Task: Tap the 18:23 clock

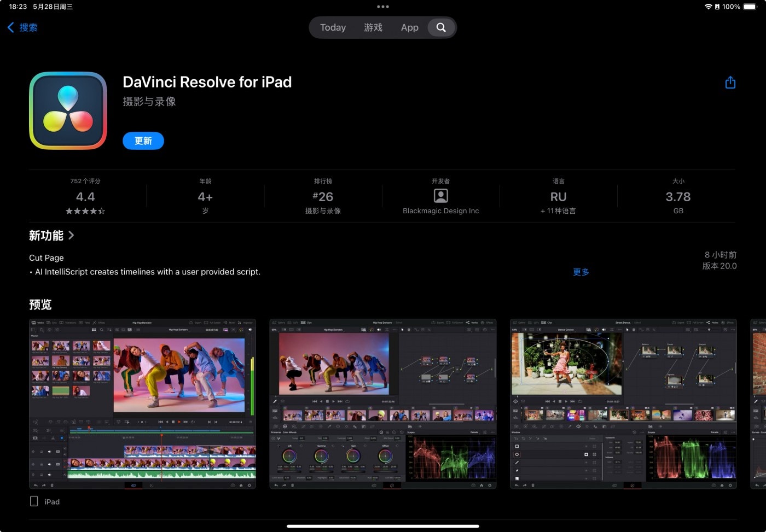Action: 18,7
